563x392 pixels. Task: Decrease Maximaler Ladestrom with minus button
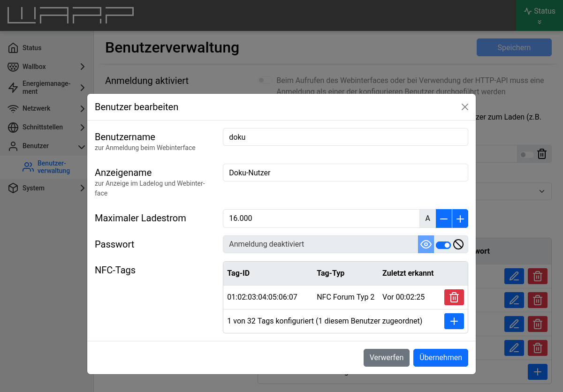click(444, 219)
